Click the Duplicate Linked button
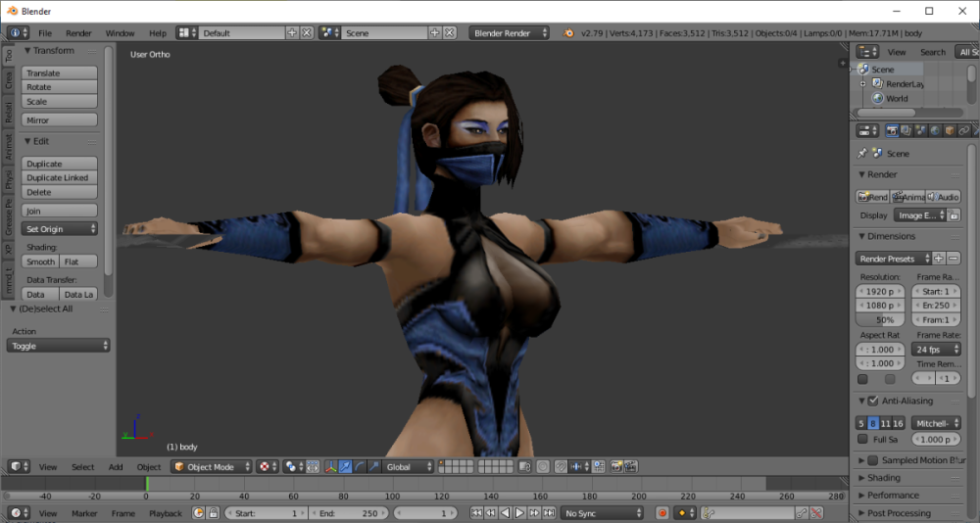Viewport: 980px width, 523px height. (x=60, y=177)
